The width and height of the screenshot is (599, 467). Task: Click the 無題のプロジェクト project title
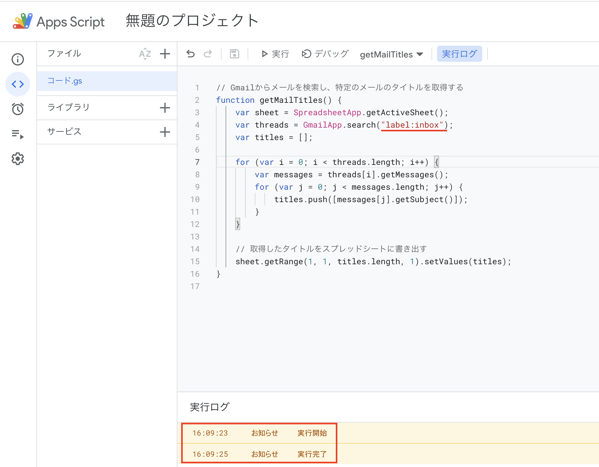point(192,21)
